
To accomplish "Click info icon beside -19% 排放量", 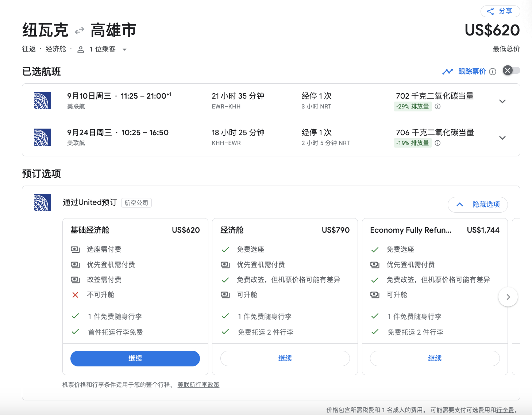I will pyautogui.click(x=437, y=143).
